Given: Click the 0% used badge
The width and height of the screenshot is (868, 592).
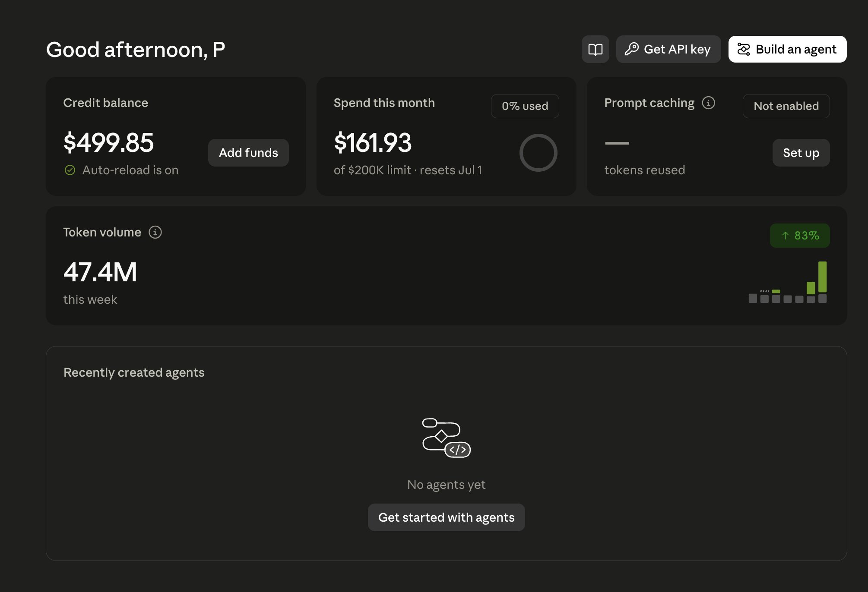Looking at the screenshot, I should click(525, 106).
